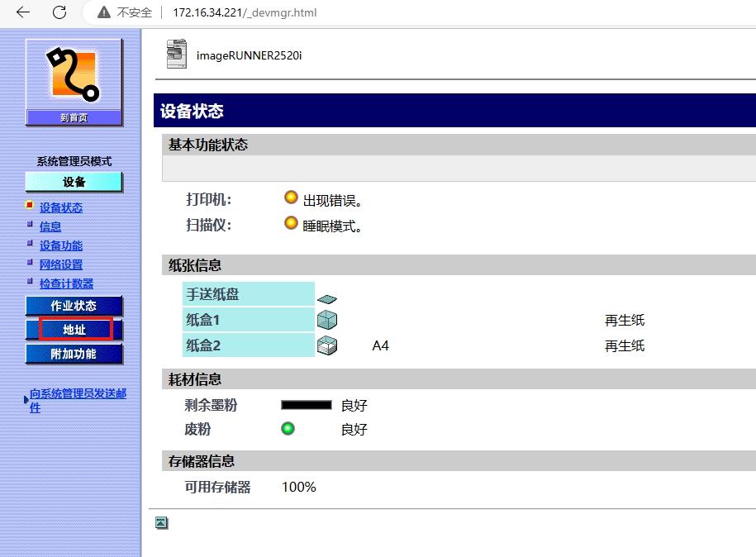Screen dimensions: 756x557
Task: Open the 设备状态 link
Action: [x=61, y=208]
